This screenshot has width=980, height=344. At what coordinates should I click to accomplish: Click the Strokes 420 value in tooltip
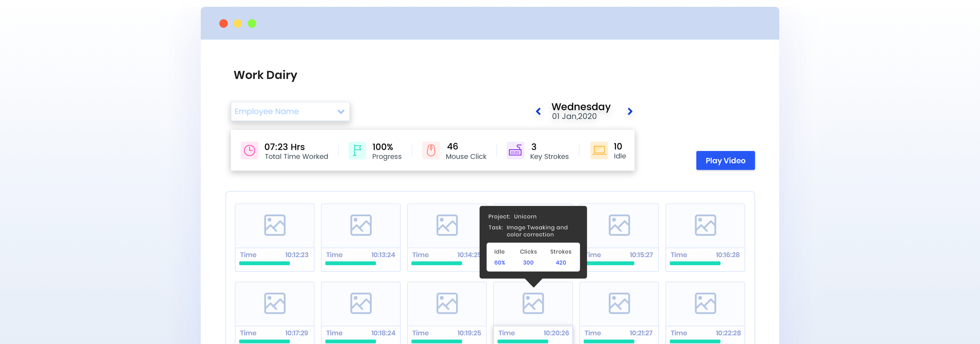point(561,263)
